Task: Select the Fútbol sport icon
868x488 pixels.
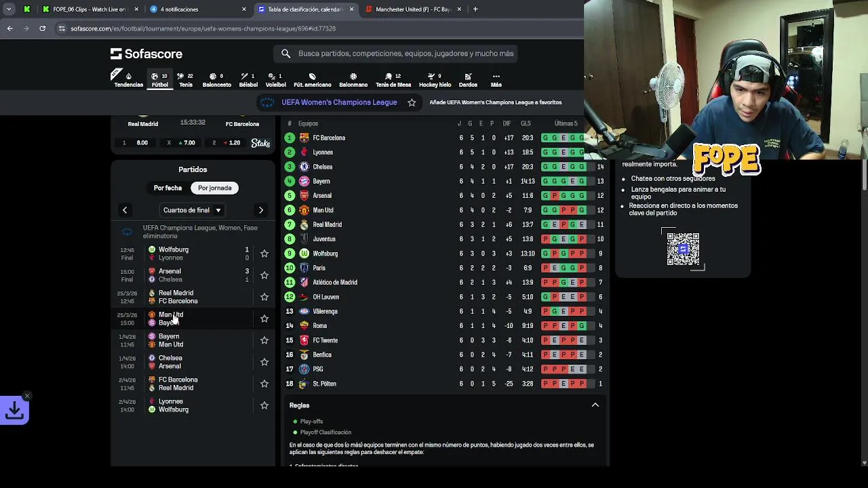Action: [x=160, y=80]
